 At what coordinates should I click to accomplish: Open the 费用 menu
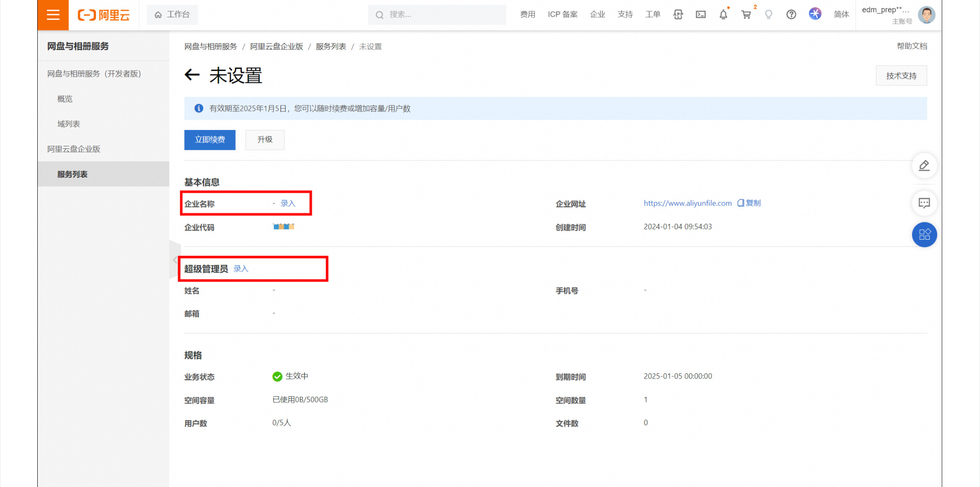528,15
